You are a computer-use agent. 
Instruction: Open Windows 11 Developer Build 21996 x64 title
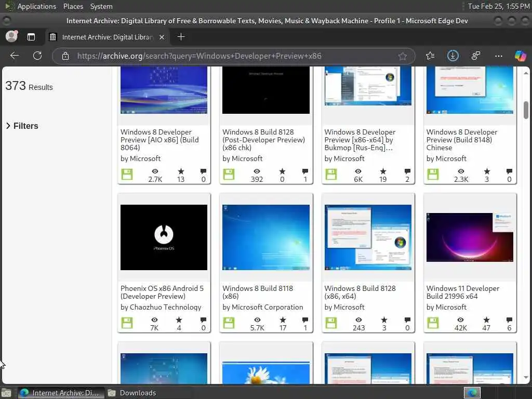tap(463, 292)
